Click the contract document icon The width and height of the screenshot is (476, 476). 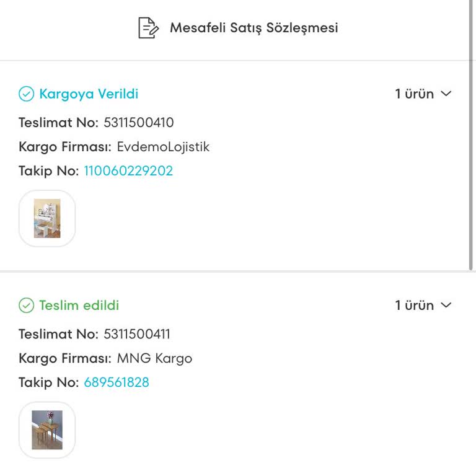[148, 28]
